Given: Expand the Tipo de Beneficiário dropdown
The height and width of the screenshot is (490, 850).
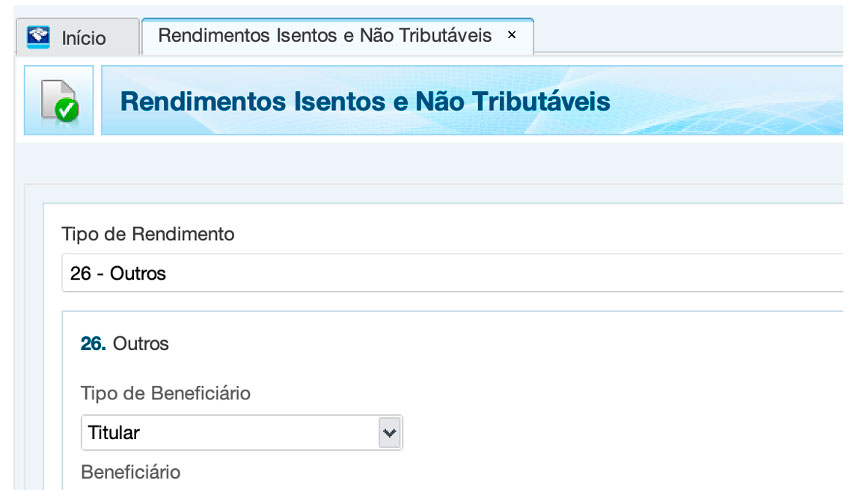Looking at the screenshot, I should pos(240,433).
